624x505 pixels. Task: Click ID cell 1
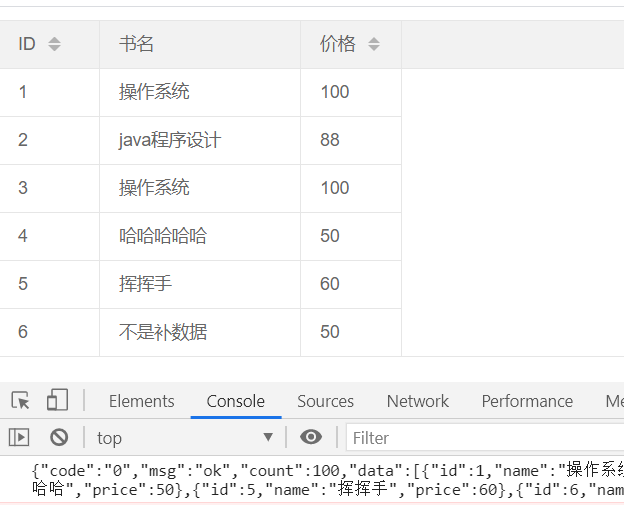pos(49,92)
